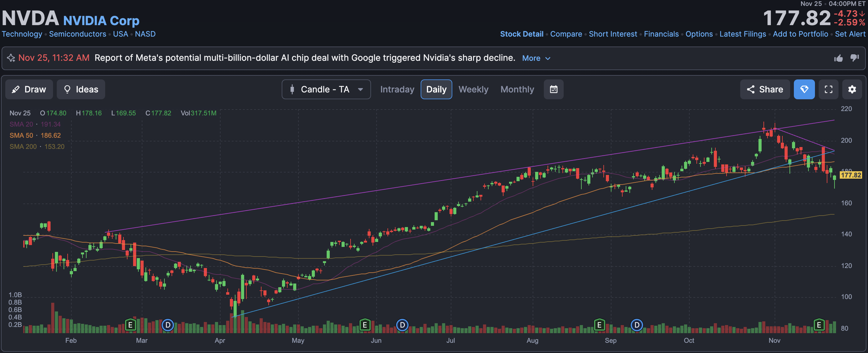Image resolution: width=868 pixels, height=353 pixels.
Task: Switch chart to Daily timeframe
Action: pyautogui.click(x=436, y=89)
